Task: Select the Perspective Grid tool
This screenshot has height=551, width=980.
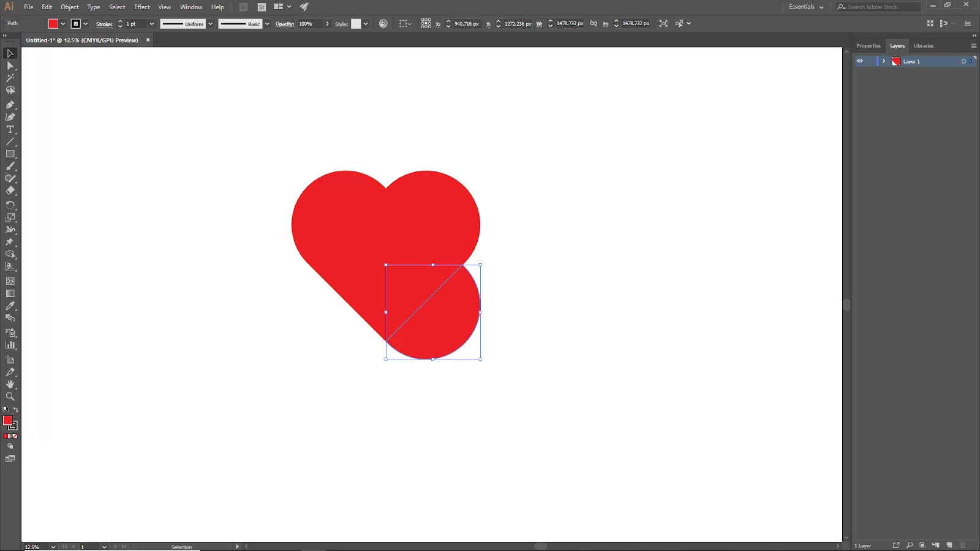Action: click(10, 266)
